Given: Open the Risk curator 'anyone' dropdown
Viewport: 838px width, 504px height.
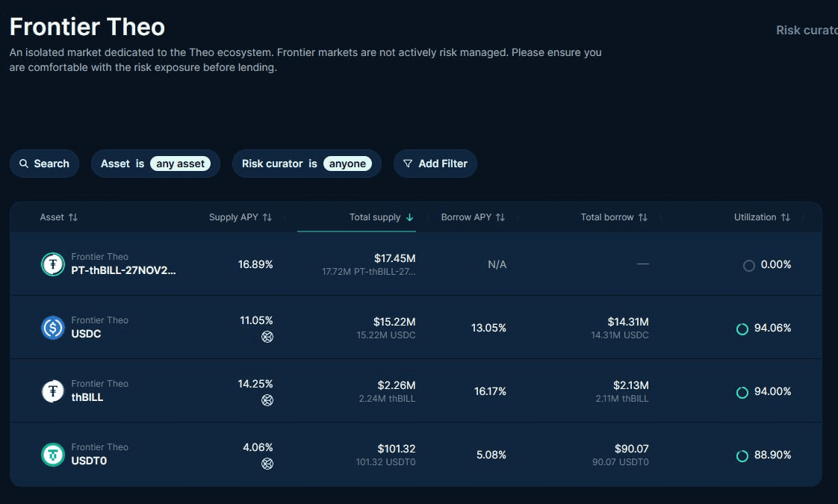Looking at the screenshot, I should click(x=347, y=164).
